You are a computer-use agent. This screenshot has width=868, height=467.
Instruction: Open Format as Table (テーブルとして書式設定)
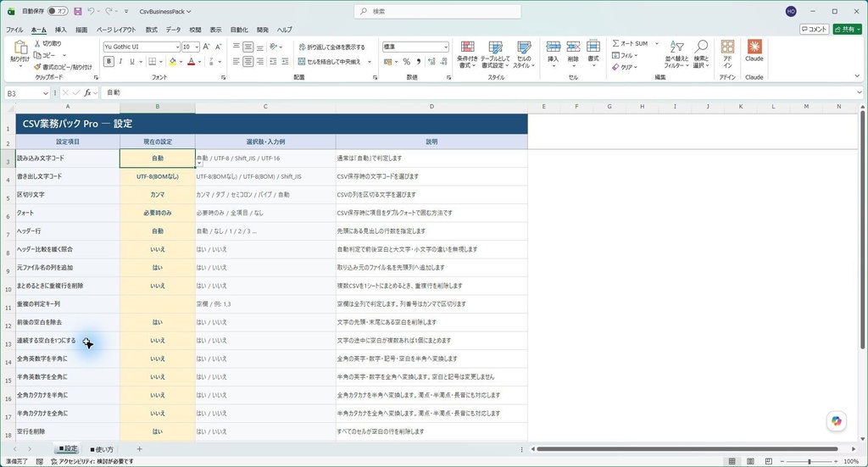click(495, 54)
